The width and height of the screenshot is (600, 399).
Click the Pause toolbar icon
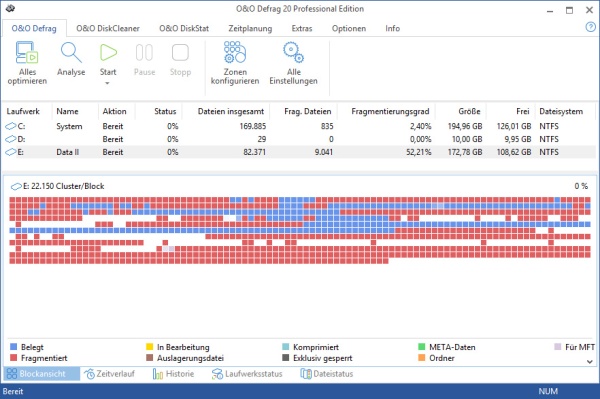(x=144, y=52)
